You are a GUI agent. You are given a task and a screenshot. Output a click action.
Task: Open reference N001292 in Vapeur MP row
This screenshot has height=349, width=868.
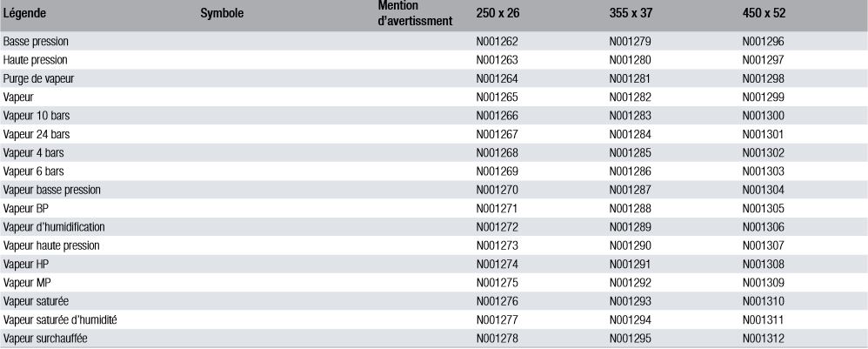631,283
